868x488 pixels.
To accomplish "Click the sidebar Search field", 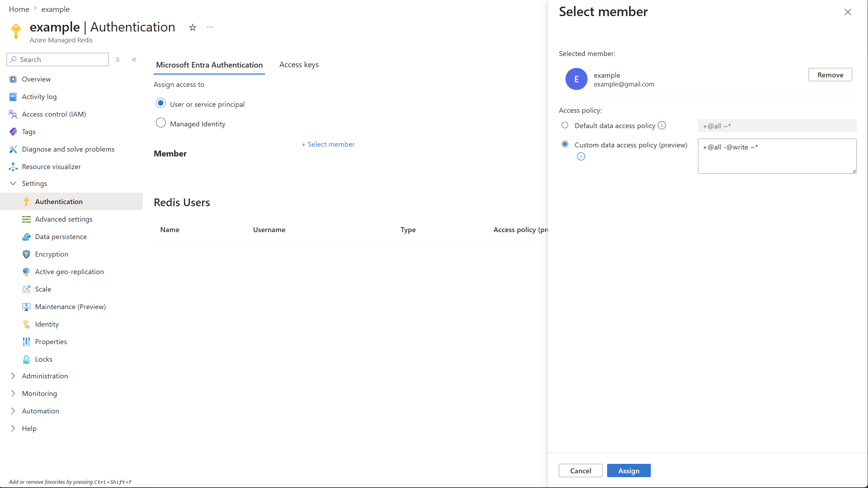I will (x=58, y=60).
